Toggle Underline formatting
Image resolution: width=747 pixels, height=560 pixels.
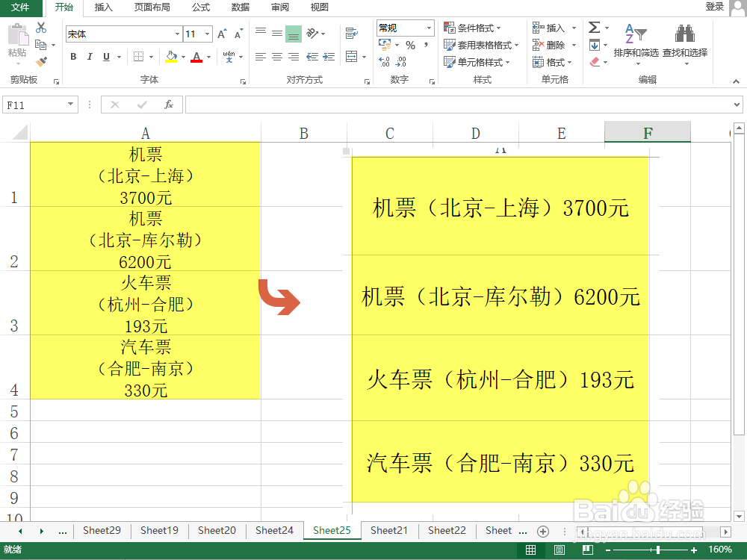pyautogui.click(x=106, y=57)
